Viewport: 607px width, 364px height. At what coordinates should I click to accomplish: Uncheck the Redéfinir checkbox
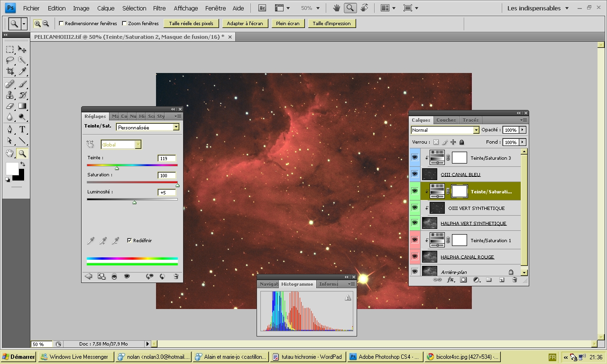(129, 240)
